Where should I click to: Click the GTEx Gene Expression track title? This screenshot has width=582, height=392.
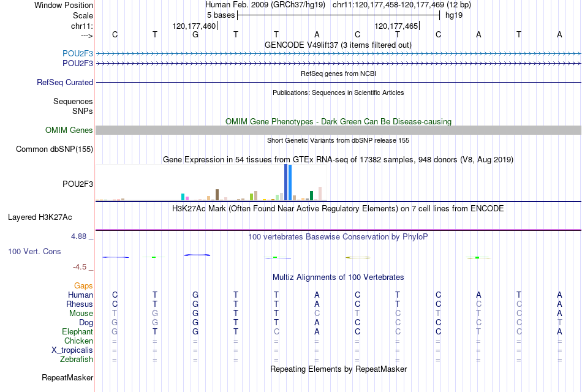pyautogui.click(x=338, y=160)
